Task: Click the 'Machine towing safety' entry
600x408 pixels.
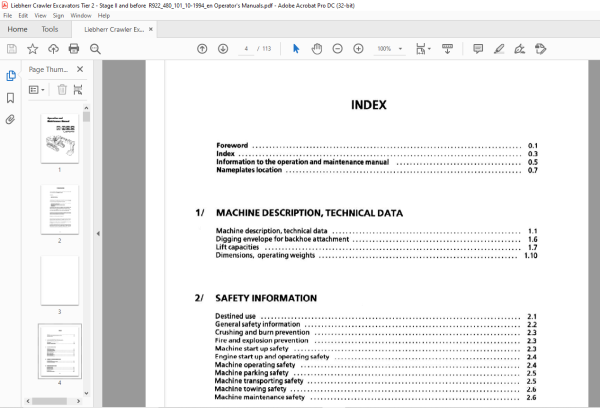Action: pyautogui.click(x=250, y=389)
